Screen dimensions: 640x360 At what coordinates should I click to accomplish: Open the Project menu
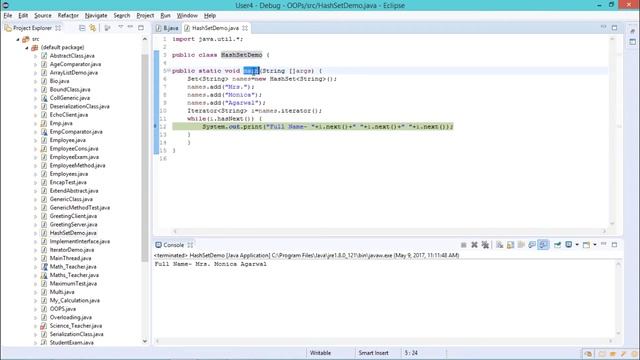tap(145, 16)
